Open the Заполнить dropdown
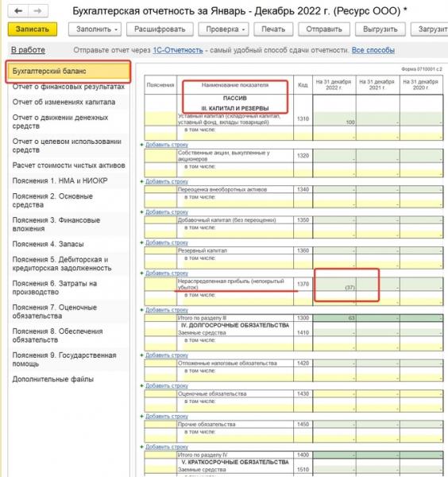The width and height of the screenshot is (448, 477). [95, 29]
